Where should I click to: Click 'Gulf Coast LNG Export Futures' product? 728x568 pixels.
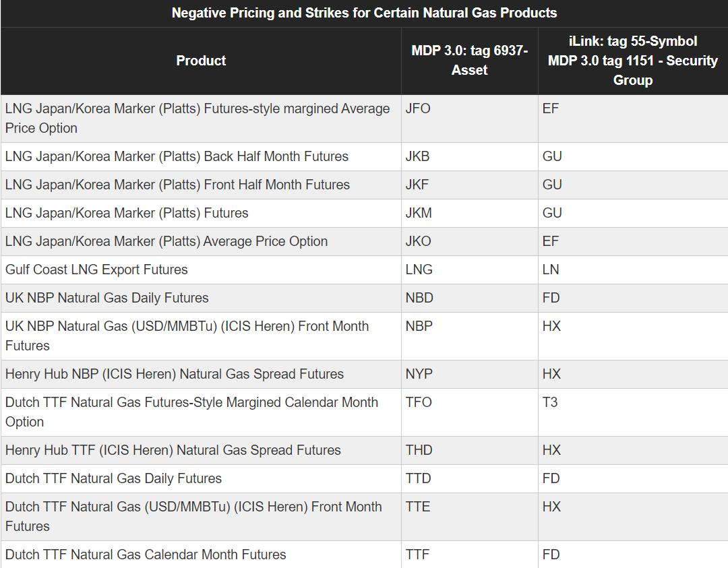click(x=96, y=270)
